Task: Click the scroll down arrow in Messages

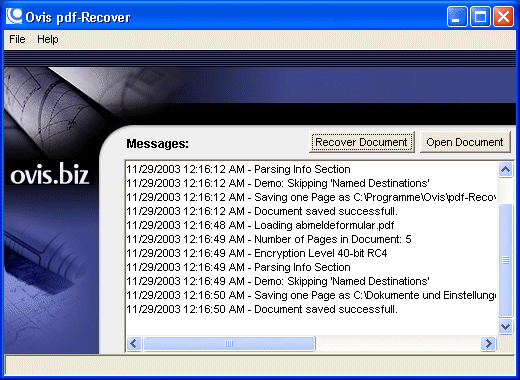Action: point(505,326)
